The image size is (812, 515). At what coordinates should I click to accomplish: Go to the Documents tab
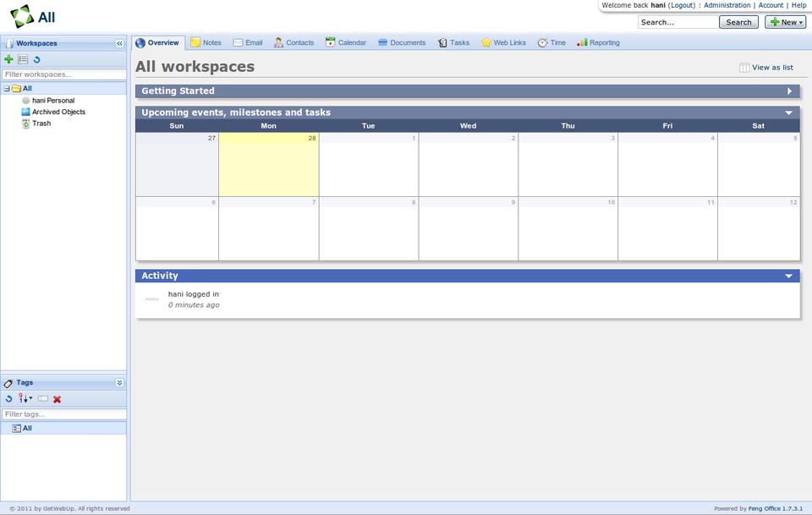click(x=402, y=43)
